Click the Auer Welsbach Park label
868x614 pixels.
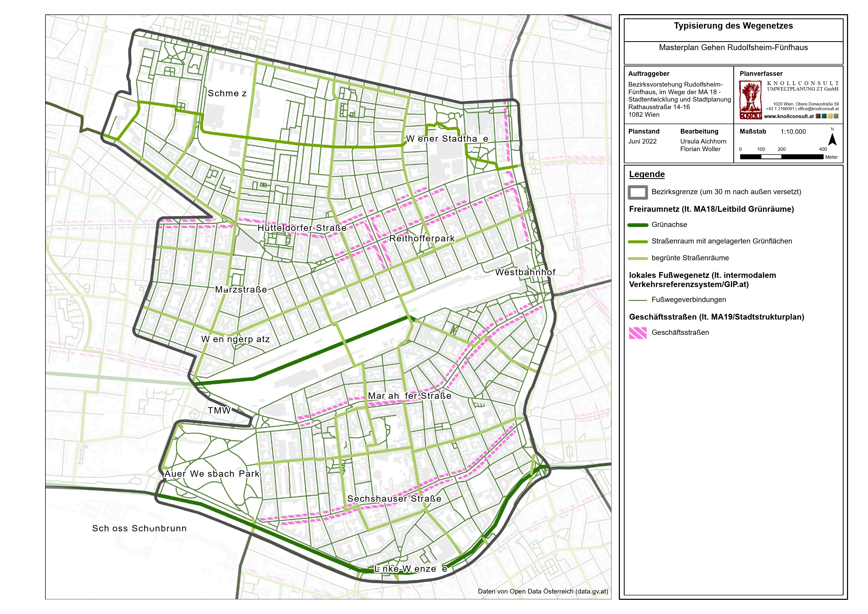pos(212,474)
